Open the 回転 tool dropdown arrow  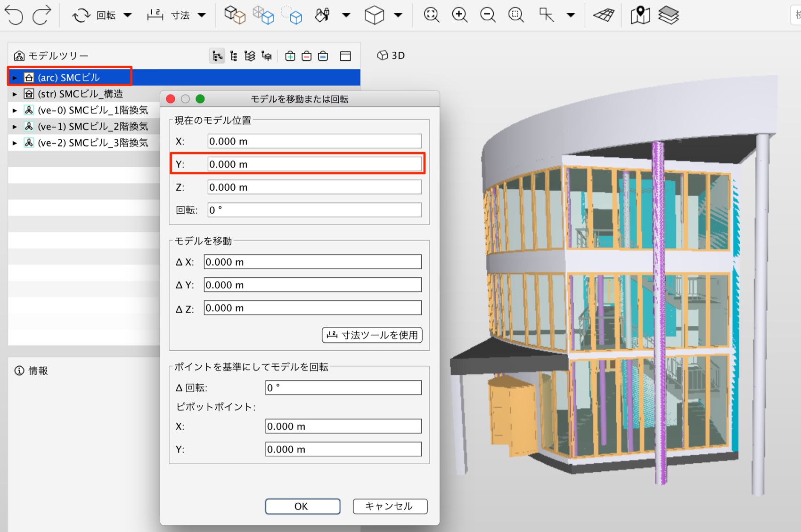[x=127, y=15]
